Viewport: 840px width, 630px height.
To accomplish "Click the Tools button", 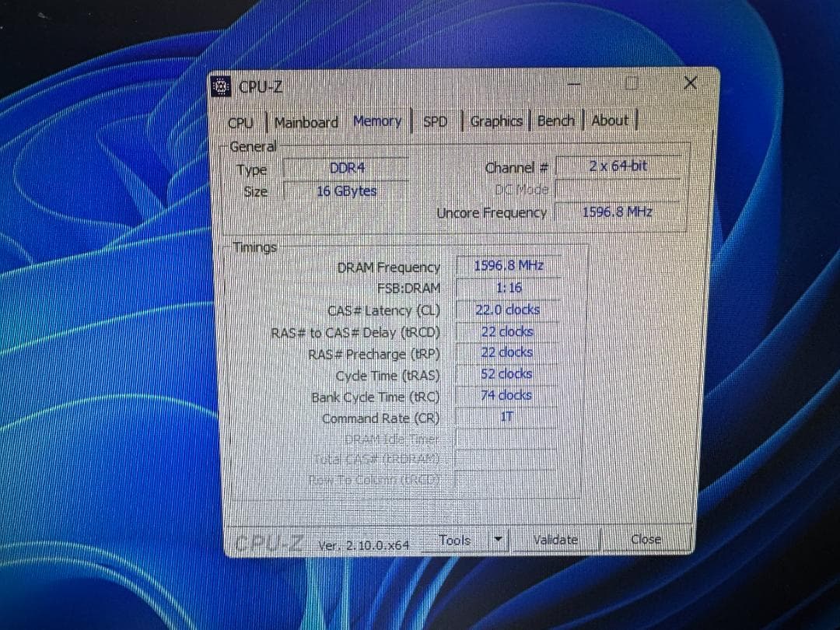I will (x=456, y=540).
